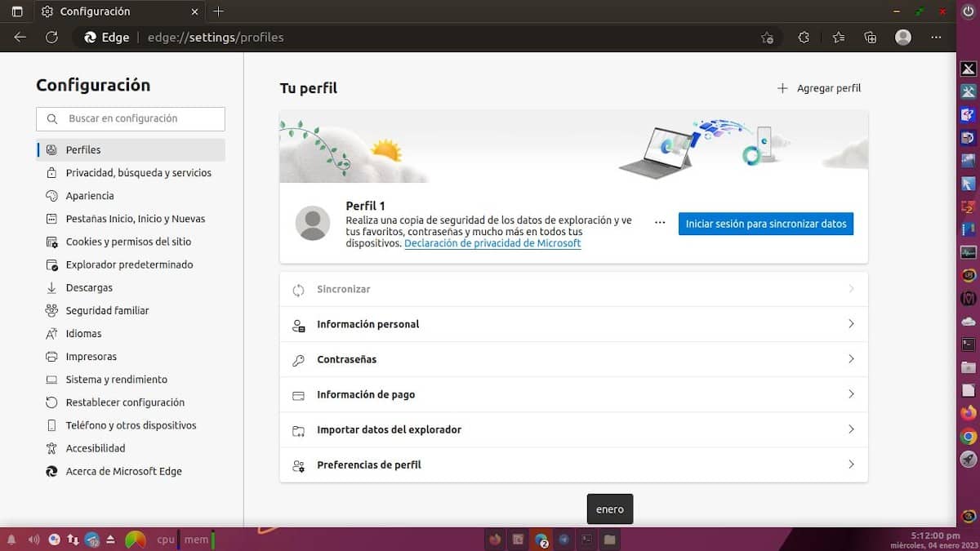Open Perfil 1 more options ellipsis

tap(660, 223)
